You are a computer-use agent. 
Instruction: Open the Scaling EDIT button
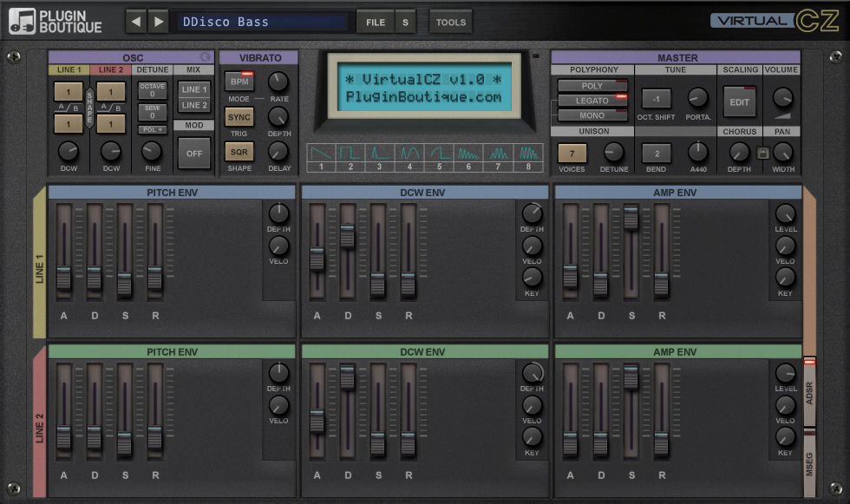click(739, 101)
